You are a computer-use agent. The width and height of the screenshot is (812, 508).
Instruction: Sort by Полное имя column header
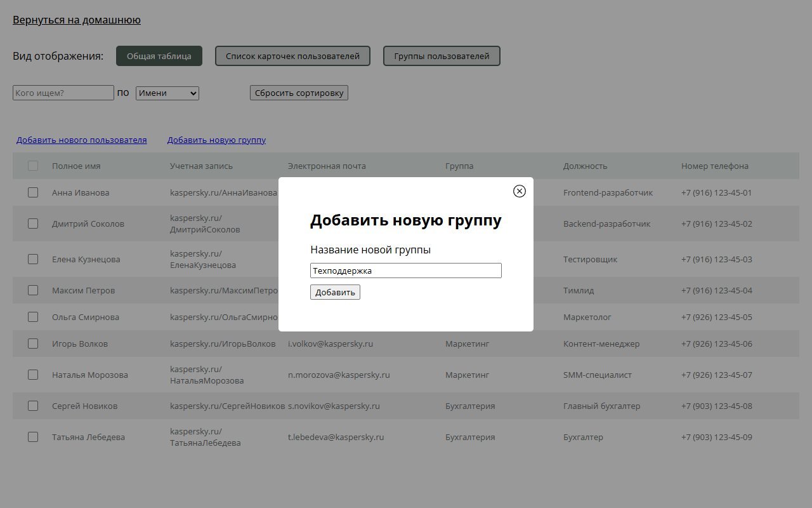[76, 166]
